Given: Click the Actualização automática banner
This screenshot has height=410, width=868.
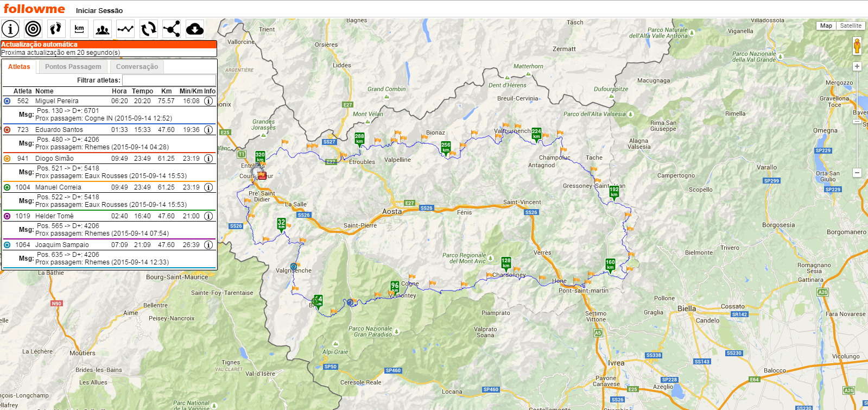Looking at the screenshot, I should 109,45.
